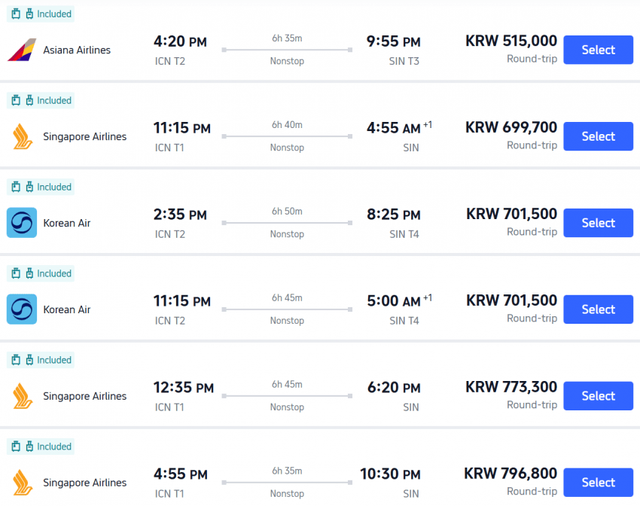
Task: Click Singapore Airlines logo on 12:35 PM flight
Action: 22,396
